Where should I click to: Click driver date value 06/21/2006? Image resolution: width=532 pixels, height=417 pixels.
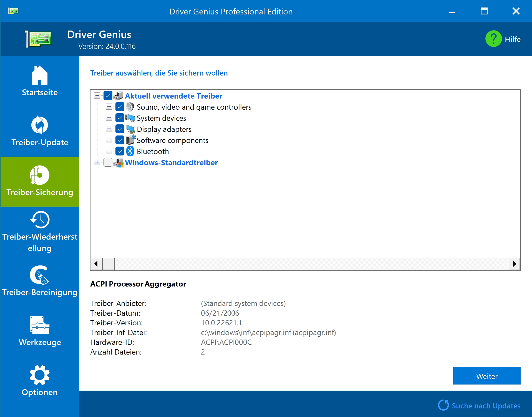click(x=220, y=313)
